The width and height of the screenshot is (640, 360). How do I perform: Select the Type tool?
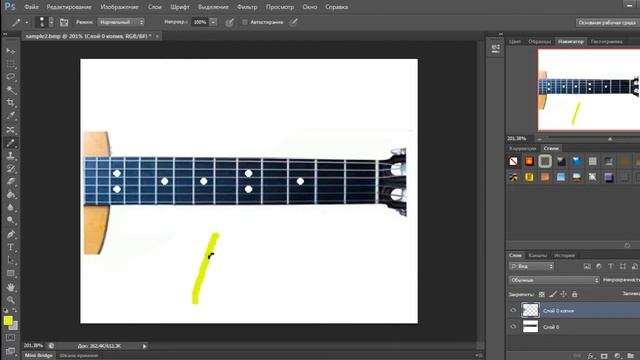tap(11, 247)
